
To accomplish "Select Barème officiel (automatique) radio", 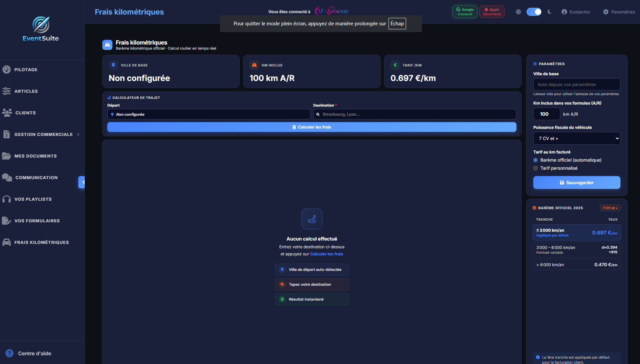I will coord(535,160).
